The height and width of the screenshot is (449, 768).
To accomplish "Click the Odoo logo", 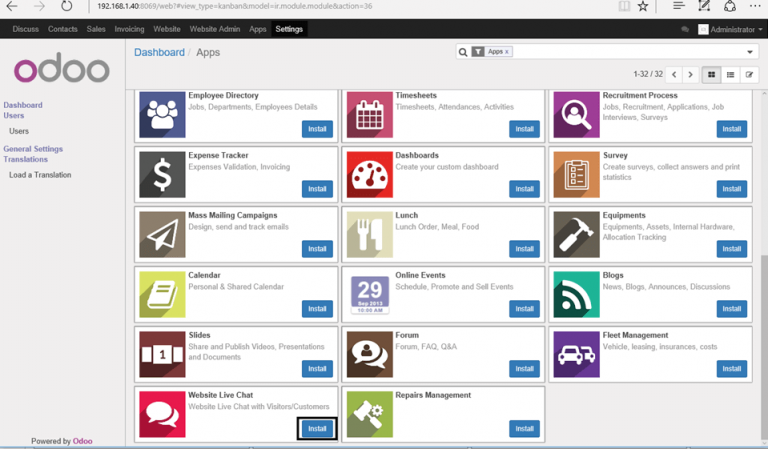I will point(61,70).
